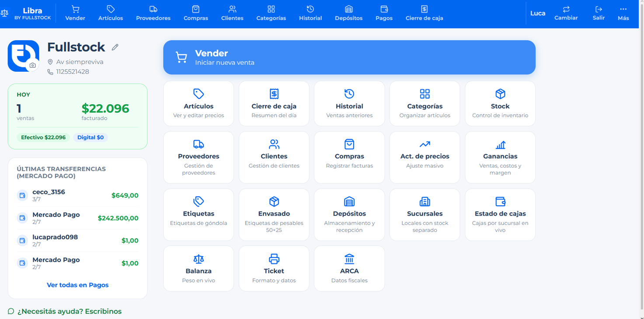Open Categorías in the top navigation bar
This screenshot has width=644, height=319.
point(271,13)
